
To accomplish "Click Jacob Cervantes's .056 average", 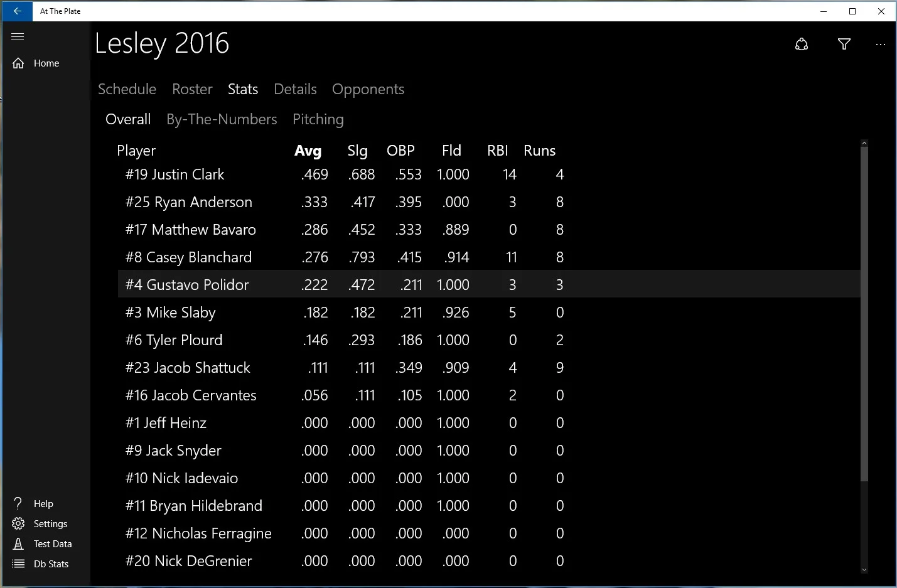I will (x=314, y=395).
